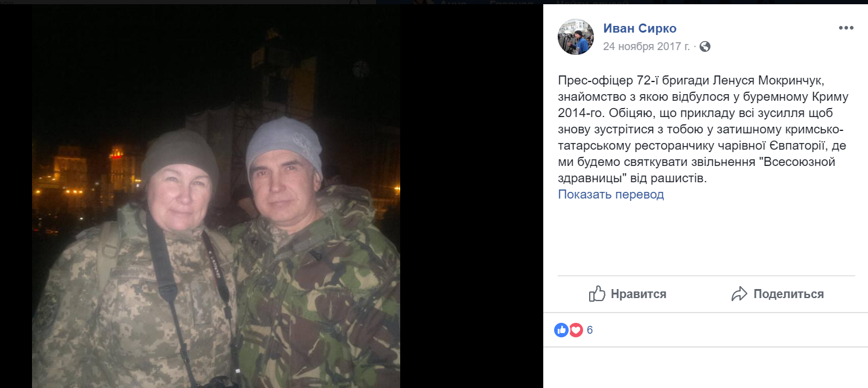The image size is (868, 388).
Task: Open the blue like reaction icon
Action: (561, 330)
